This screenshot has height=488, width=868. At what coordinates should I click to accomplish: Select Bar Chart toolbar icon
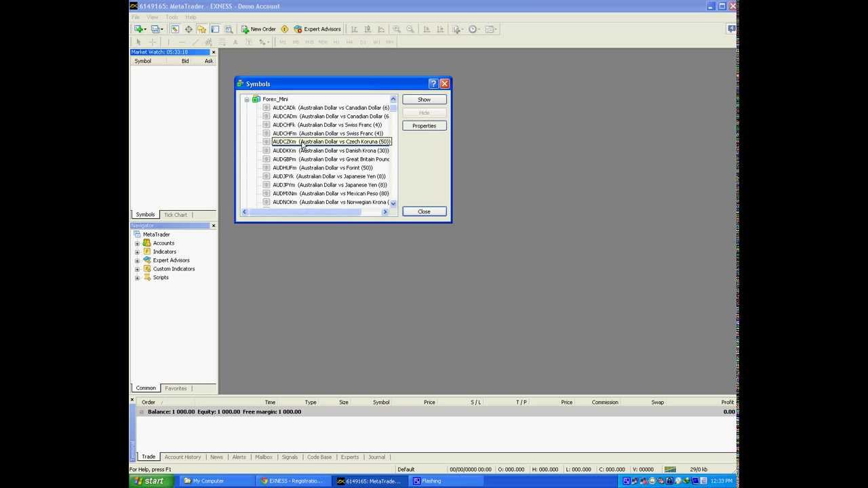tap(354, 29)
